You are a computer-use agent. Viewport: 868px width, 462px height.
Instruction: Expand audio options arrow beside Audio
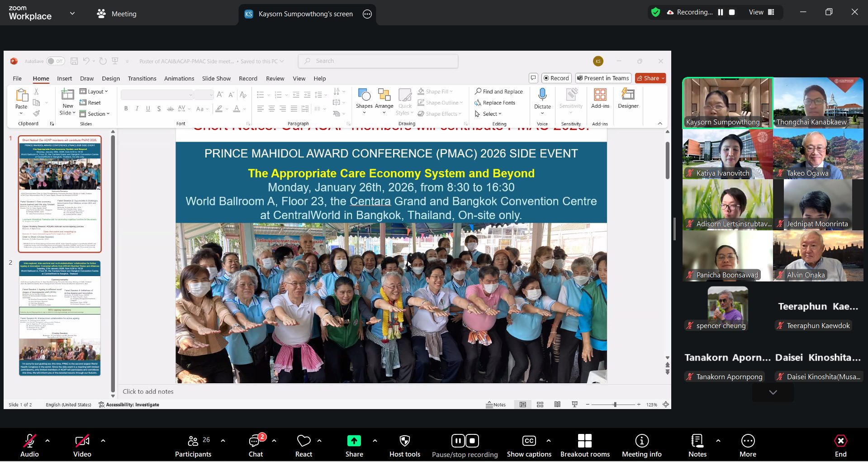(x=47, y=440)
